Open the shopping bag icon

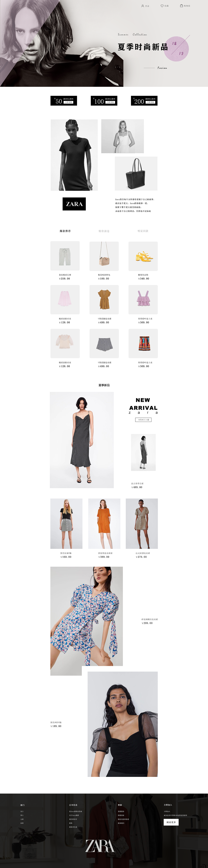(181, 6)
